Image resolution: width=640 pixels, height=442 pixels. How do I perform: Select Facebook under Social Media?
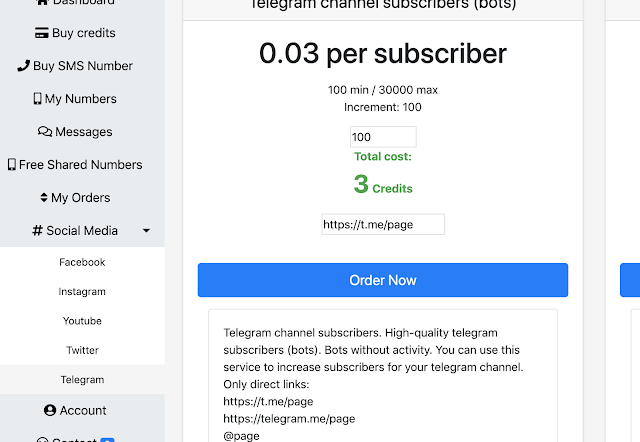click(82, 262)
